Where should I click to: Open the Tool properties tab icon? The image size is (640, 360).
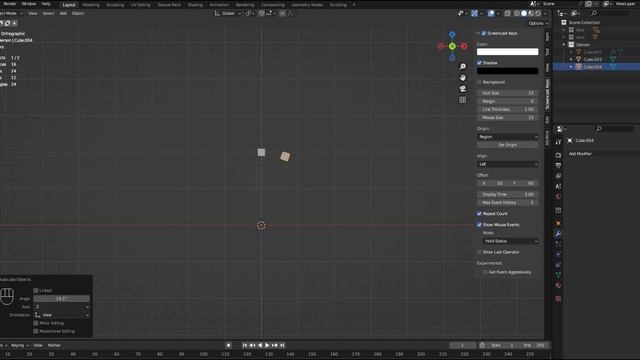click(x=558, y=142)
